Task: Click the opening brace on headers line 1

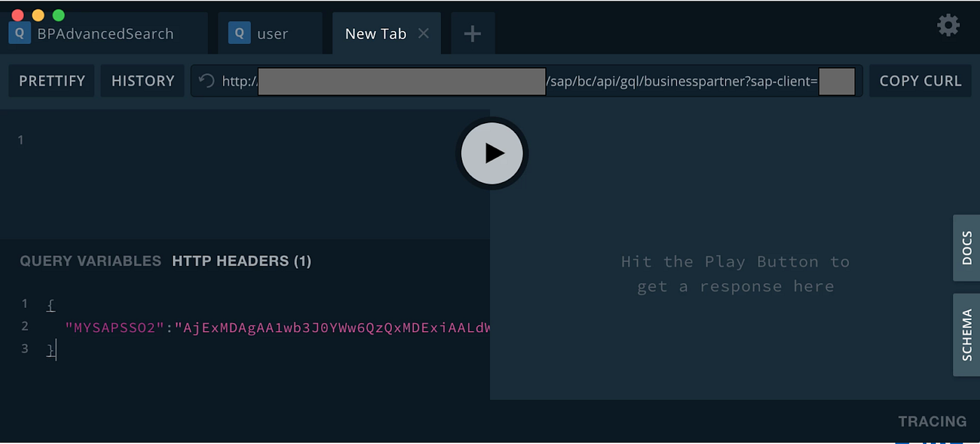Action: click(x=50, y=305)
